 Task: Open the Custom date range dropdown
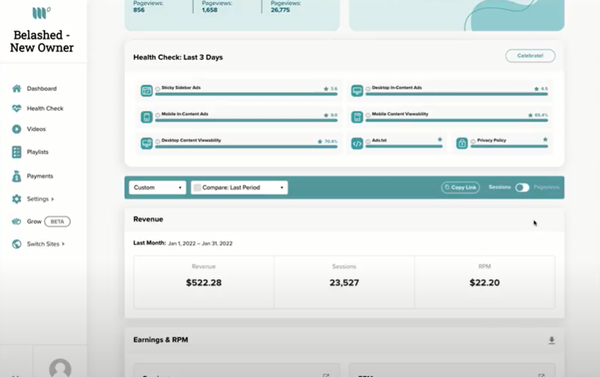(157, 188)
